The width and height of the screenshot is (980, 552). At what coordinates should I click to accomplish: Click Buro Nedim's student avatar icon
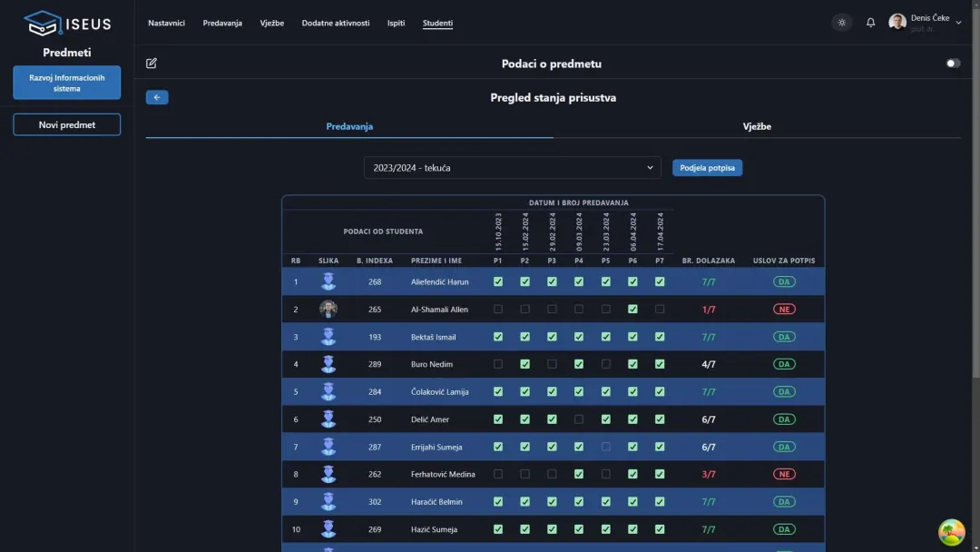click(328, 364)
